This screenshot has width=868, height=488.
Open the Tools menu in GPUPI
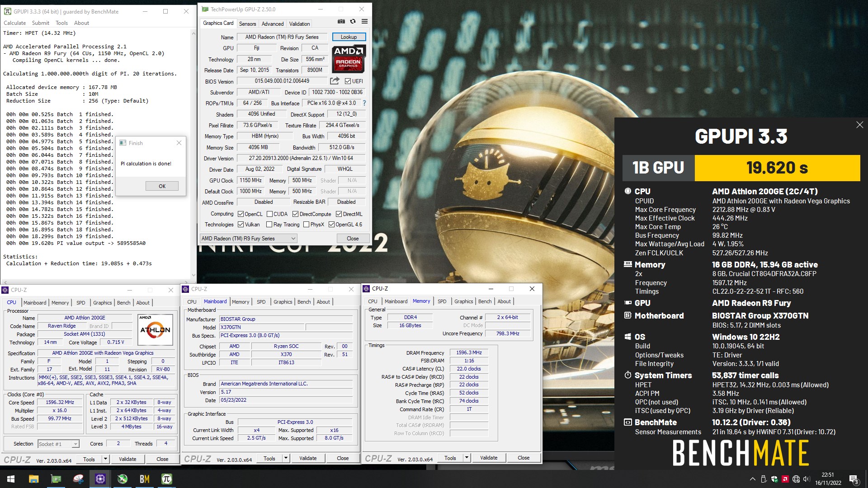[62, 23]
